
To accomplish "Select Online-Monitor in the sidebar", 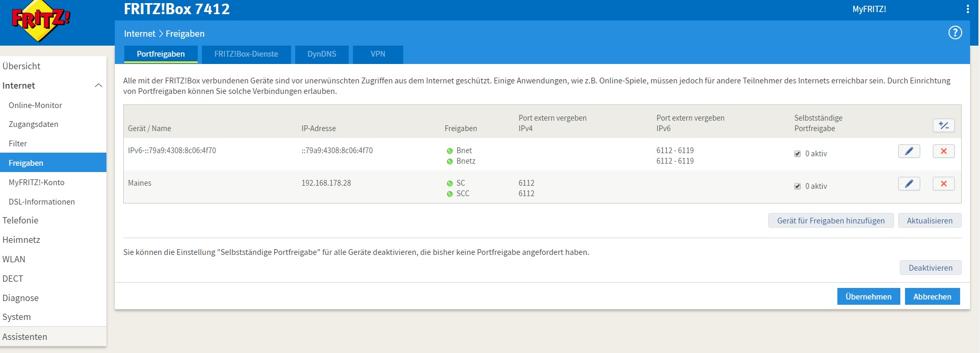I will (35, 105).
